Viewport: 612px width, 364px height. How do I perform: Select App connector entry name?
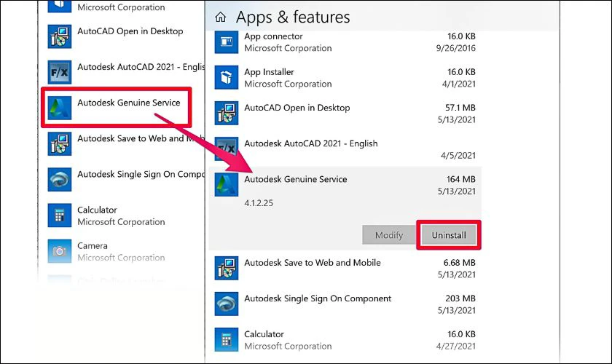point(273,36)
